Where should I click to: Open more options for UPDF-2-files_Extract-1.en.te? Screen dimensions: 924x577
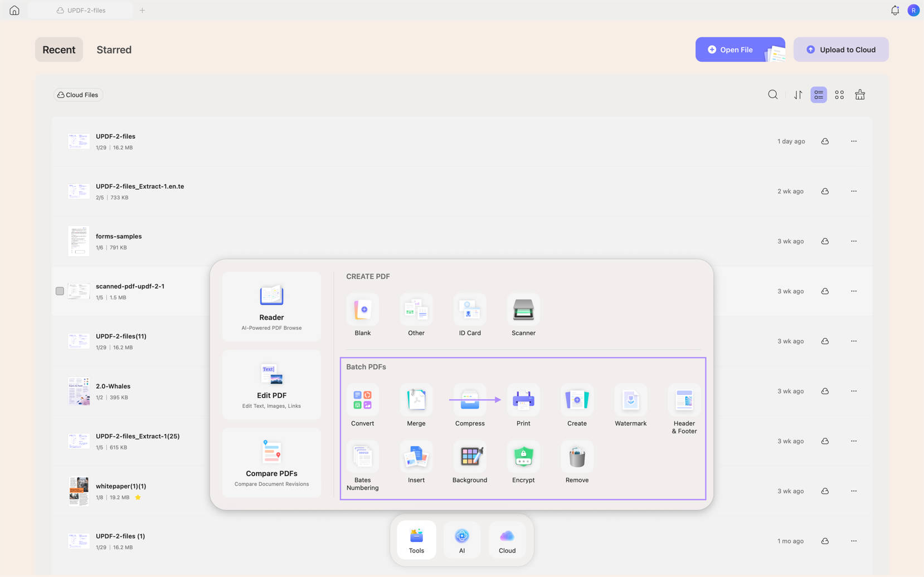(854, 191)
